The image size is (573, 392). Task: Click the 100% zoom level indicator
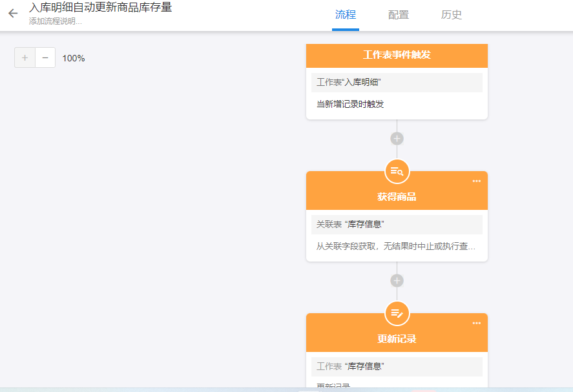[74, 58]
